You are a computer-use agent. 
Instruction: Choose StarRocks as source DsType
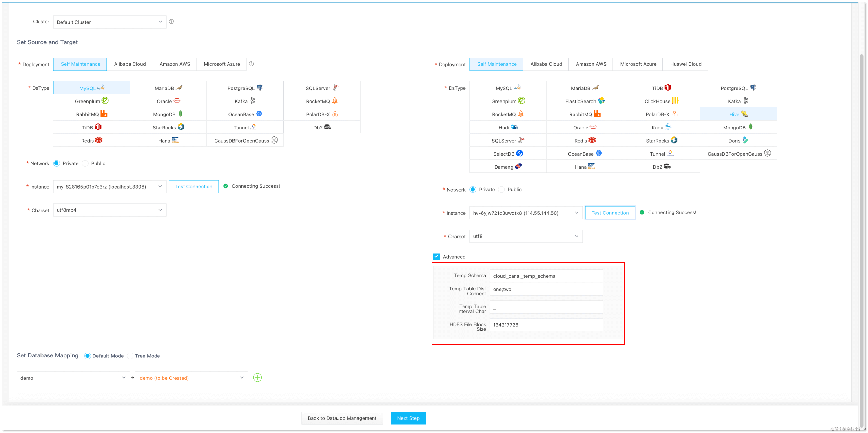[168, 127]
